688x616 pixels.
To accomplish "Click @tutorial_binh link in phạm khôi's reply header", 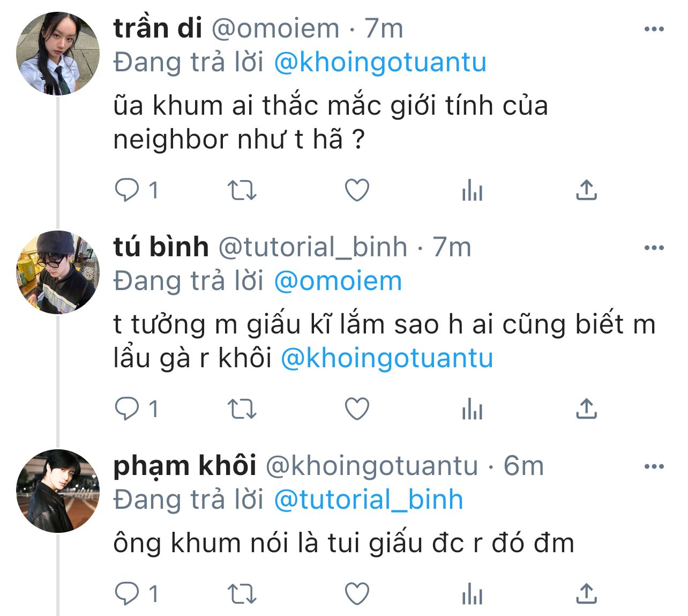I will (369, 500).
